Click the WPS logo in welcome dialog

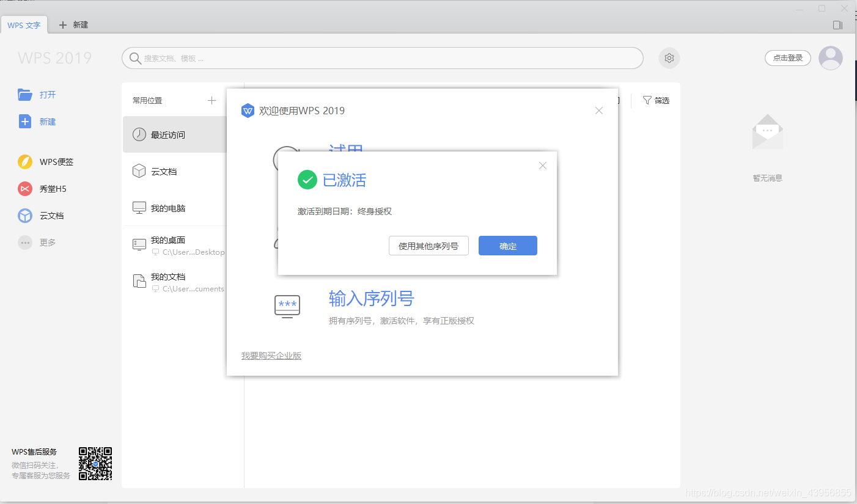pos(248,111)
